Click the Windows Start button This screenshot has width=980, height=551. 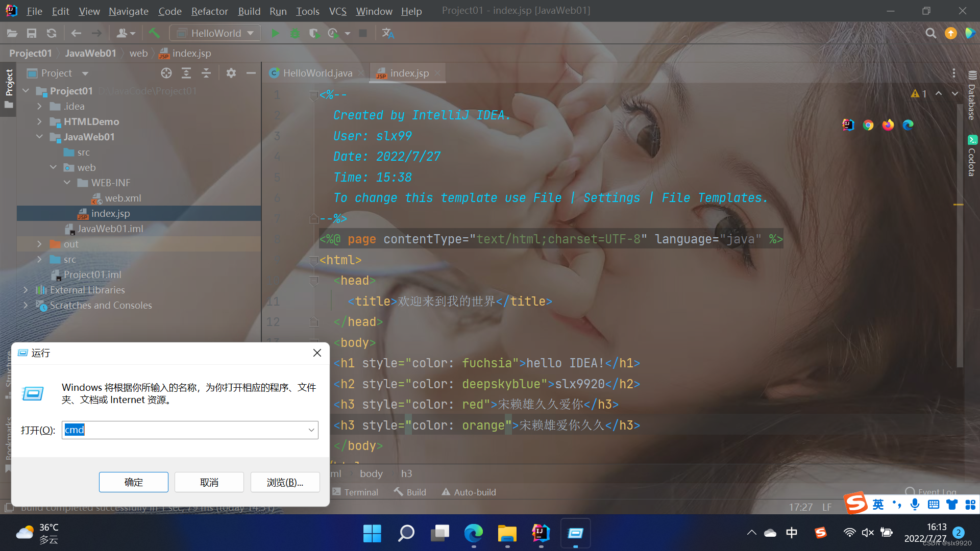click(x=372, y=534)
